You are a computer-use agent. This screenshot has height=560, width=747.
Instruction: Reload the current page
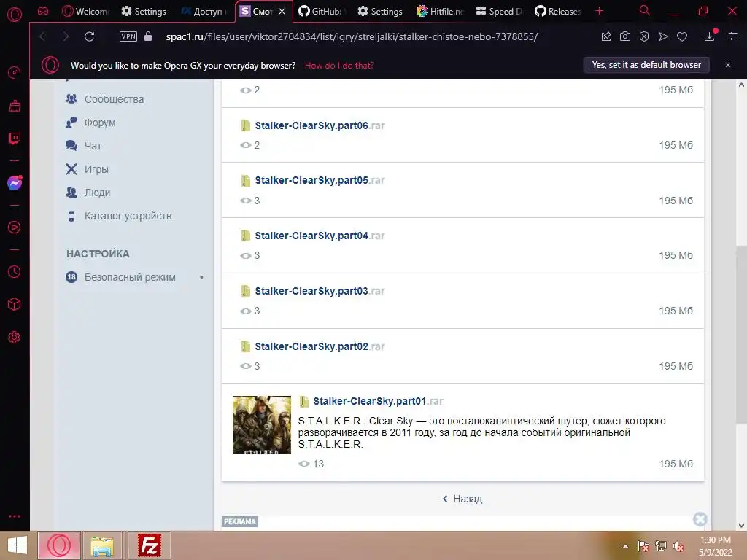pyautogui.click(x=89, y=36)
